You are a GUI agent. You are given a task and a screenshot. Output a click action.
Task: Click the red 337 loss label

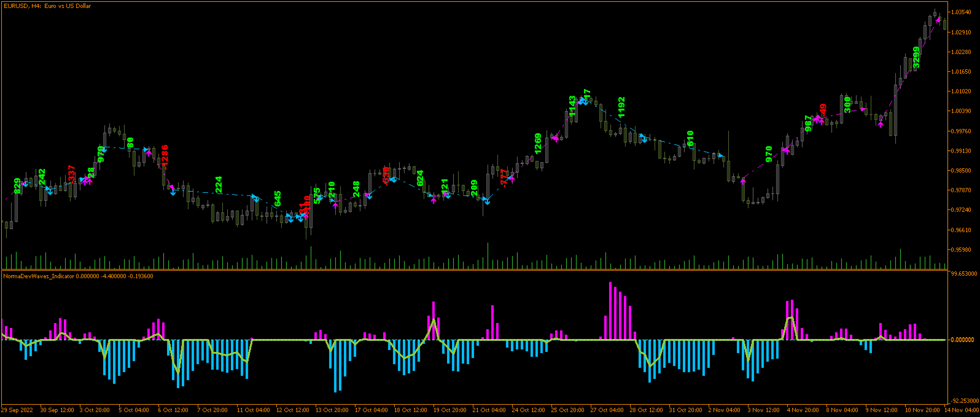tap(72, 173)
